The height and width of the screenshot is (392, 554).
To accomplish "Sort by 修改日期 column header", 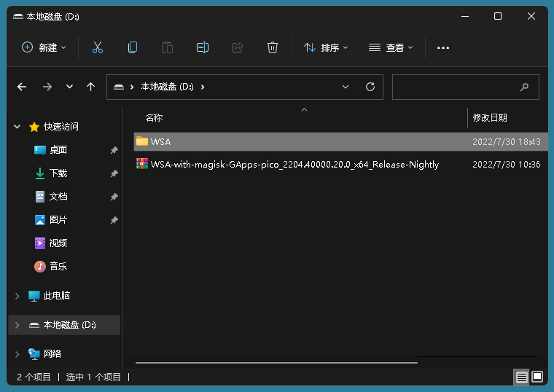I will 490,118.
